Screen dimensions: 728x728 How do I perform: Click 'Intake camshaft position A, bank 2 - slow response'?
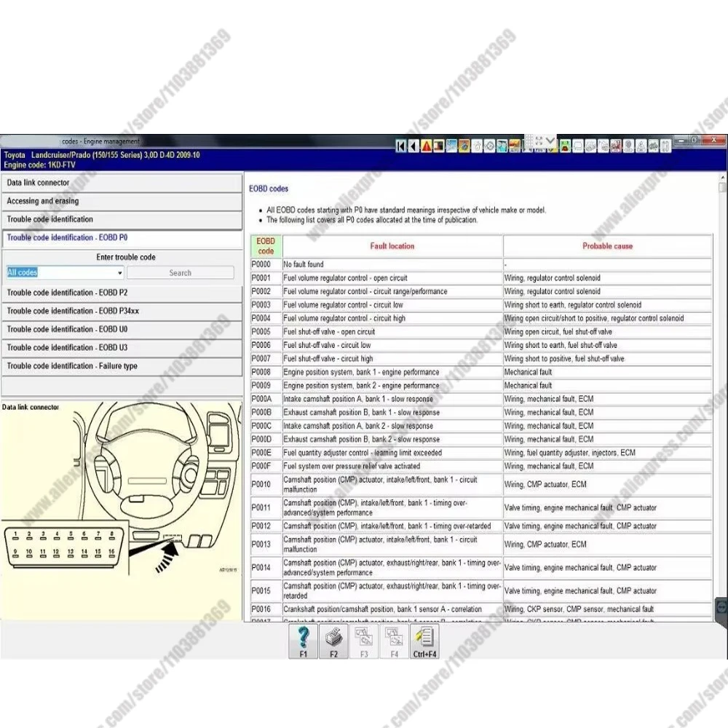point(358,426)
